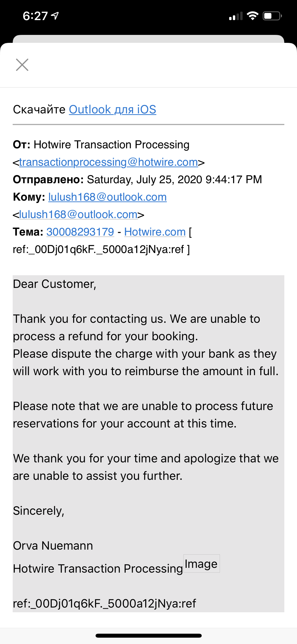
Task: Open the 30008293179 link in the subject
Action: coord(80,232)
